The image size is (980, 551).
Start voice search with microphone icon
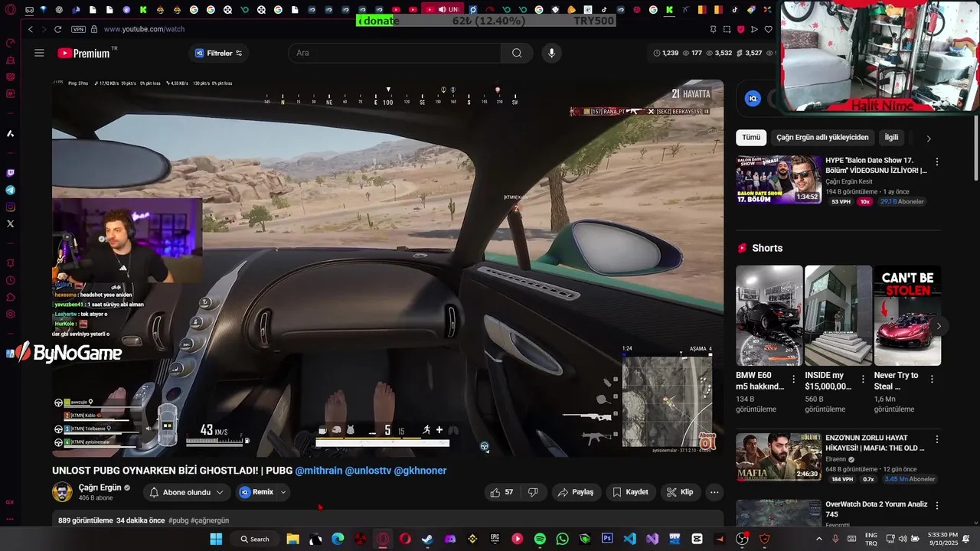click(x=551, y=53)
